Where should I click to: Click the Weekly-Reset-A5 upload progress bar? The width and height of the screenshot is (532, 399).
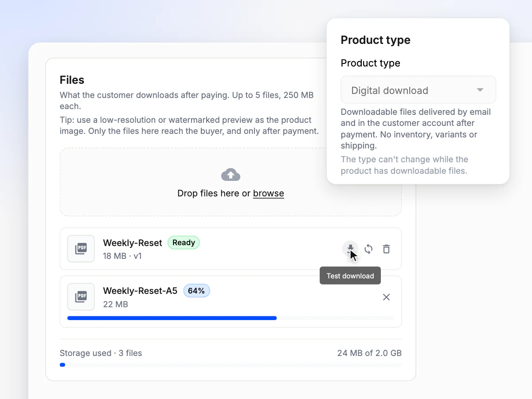[231, 318]
